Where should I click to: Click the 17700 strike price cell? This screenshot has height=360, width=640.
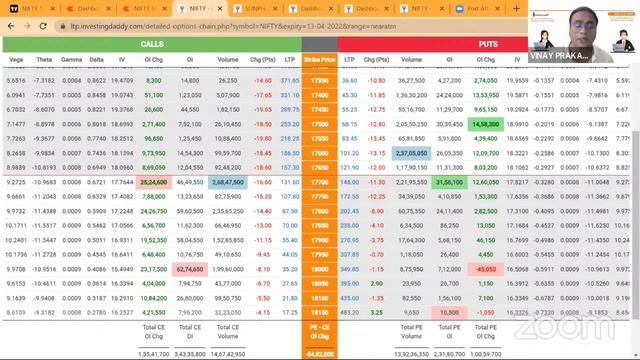[x=320, y=182]
